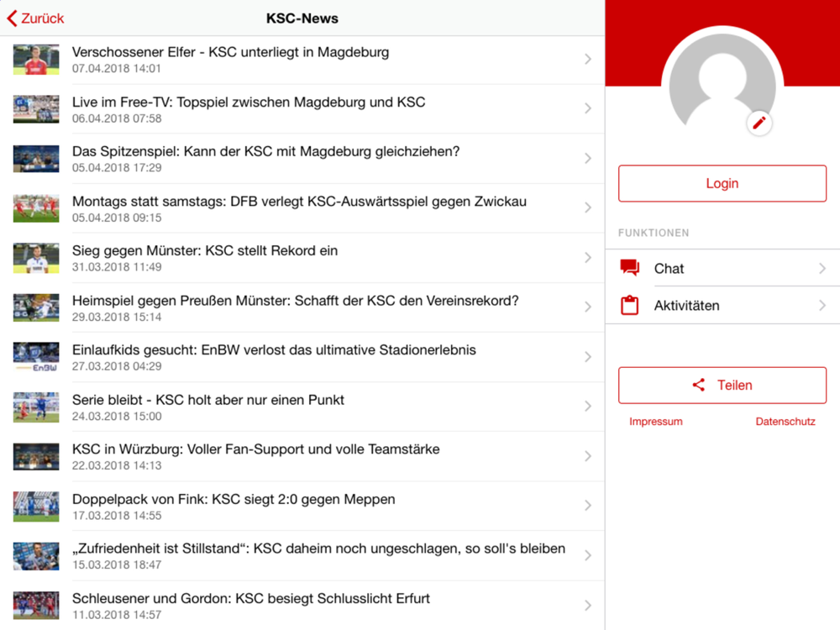Open "Doppelpack von Fink: KSC siegt 2:0" headline
The width and height of the screenshot is (840, 630).
[234, 499]
